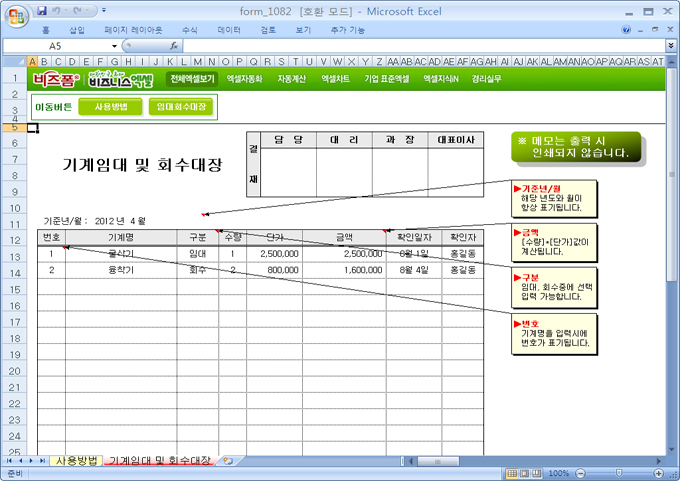Switch to Normal view icon

(x=512, y=473)
